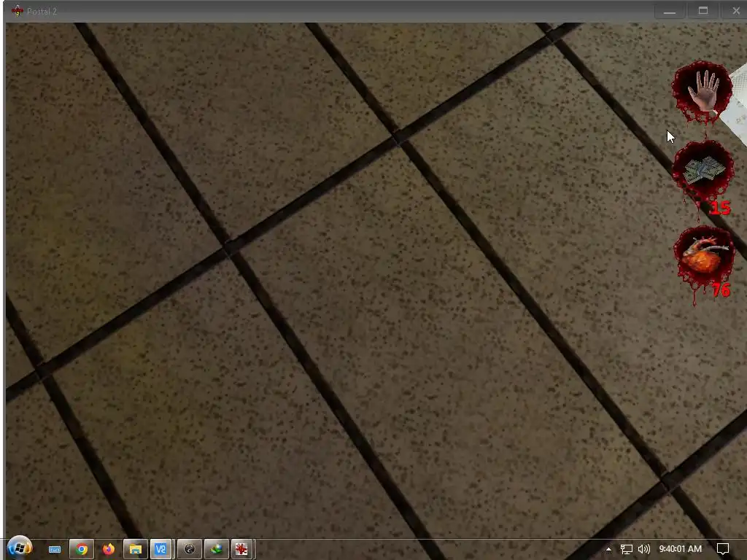Open the action center notification icon
This screenshot has width=747, height=560.
click(723, 549)
